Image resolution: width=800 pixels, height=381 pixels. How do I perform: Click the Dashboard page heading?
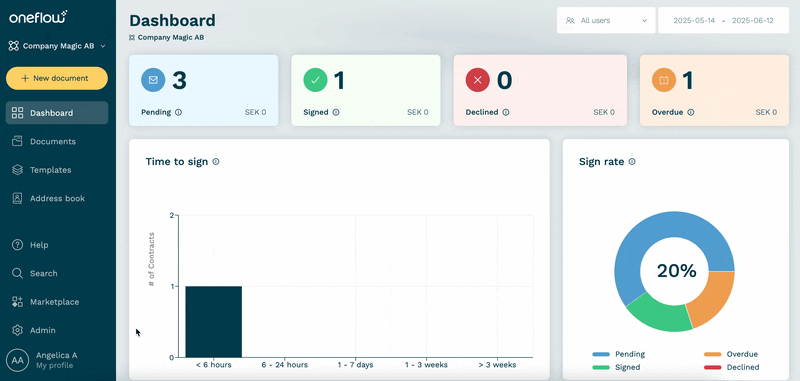[172, 20]
